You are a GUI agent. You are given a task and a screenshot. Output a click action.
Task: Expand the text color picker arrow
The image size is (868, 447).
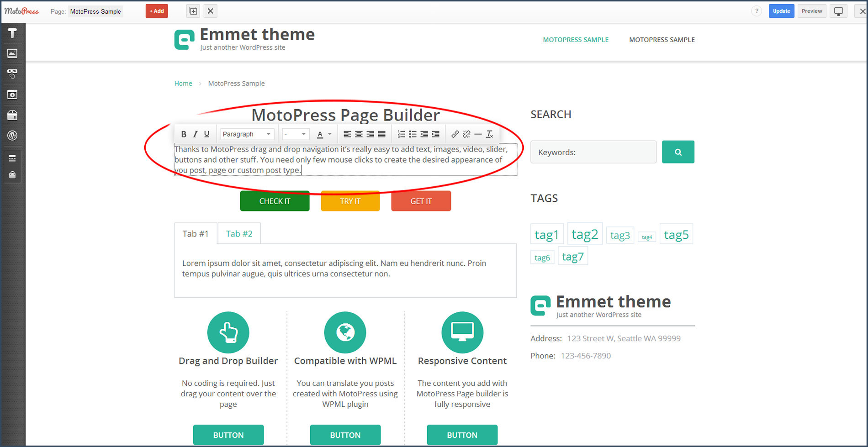(x=330, y=134)
